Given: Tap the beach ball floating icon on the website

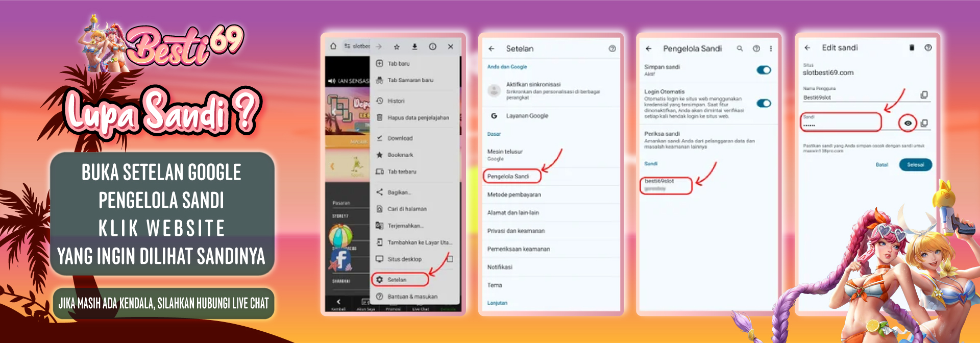Looking at the screenshot, I should point(340,237).
